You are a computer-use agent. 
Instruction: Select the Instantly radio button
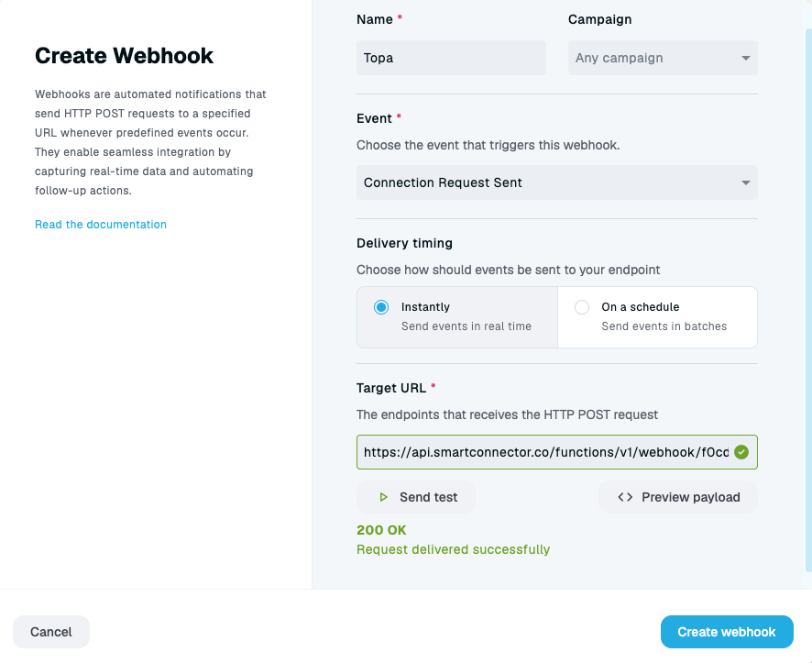[x=381, y=307]
